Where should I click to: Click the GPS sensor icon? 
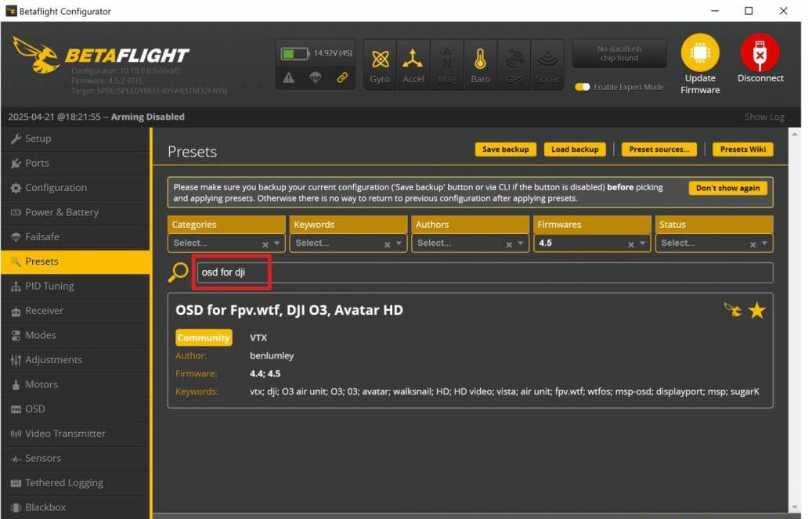[x=514, y=59]
